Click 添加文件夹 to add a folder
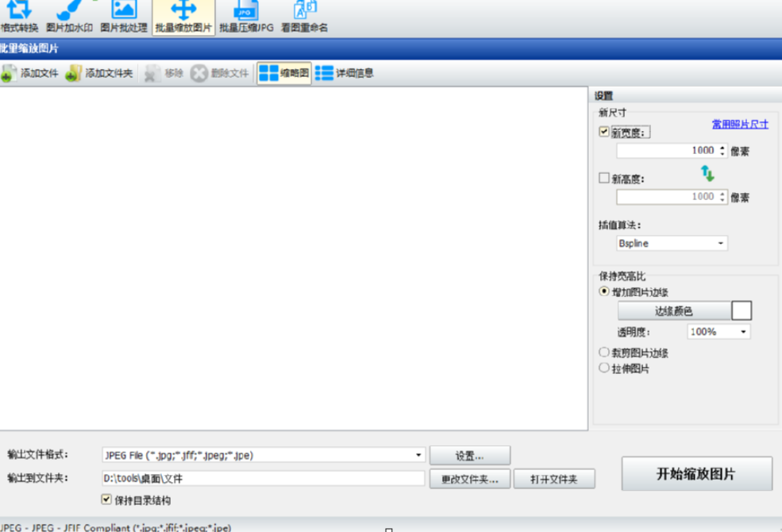Viewport: 782px width, 532px height. tap(99, 73)
